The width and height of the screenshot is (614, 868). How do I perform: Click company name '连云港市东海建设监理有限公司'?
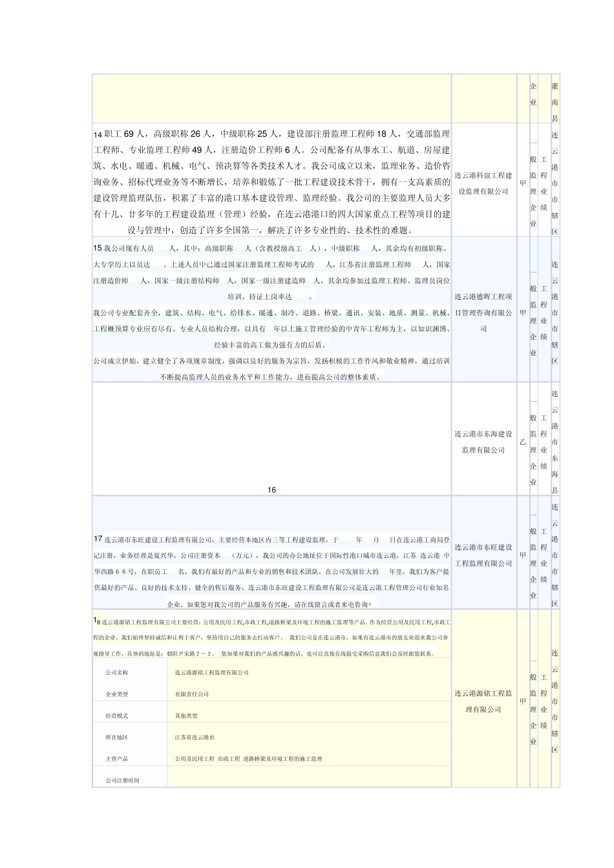pos(483,442)
